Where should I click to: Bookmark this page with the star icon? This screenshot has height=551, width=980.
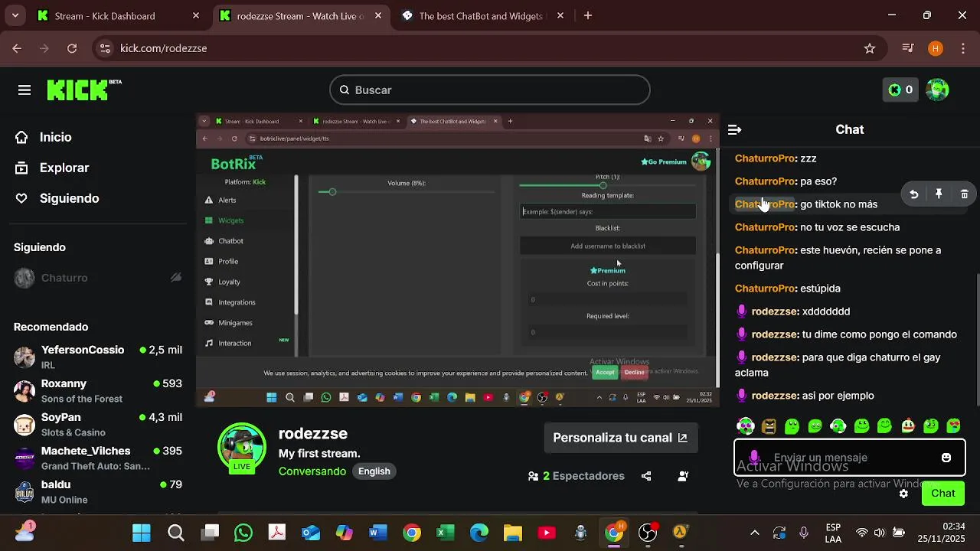tap(870, 48)
